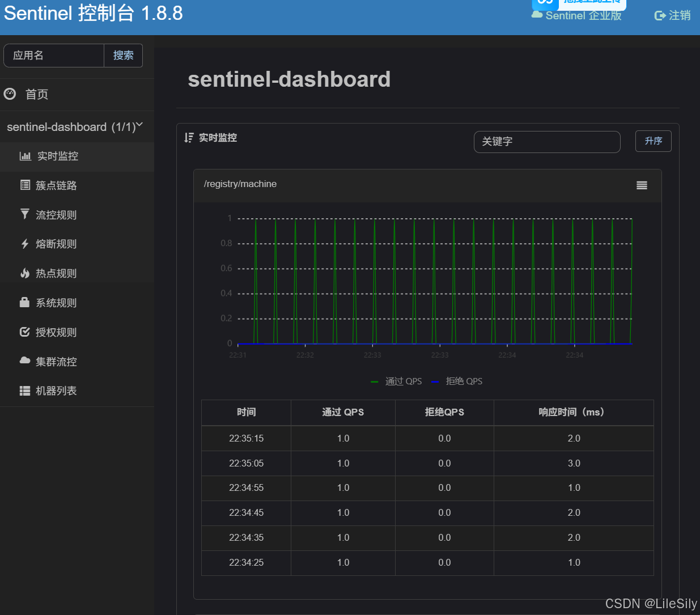The height and width of the screenshot is (615, 700).
Task: Select 授权规则 in the sidebar
Action: pyautogui.click(x=77, y=332)
